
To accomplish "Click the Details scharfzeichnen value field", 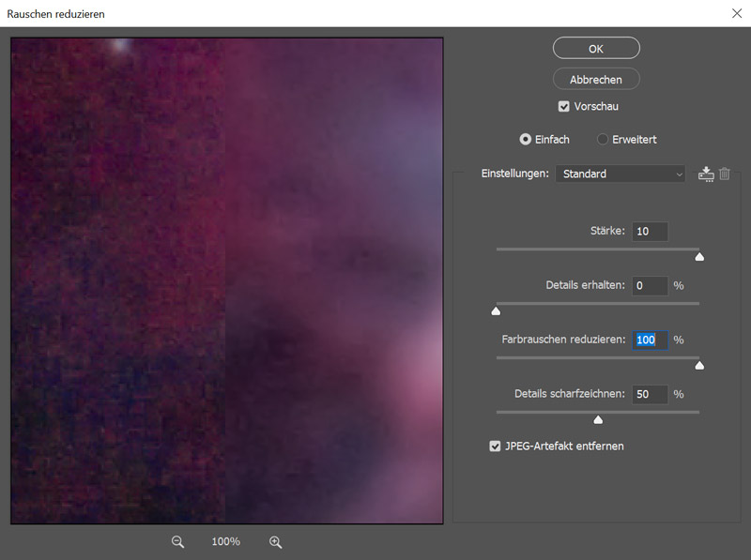I will [650, 394].
